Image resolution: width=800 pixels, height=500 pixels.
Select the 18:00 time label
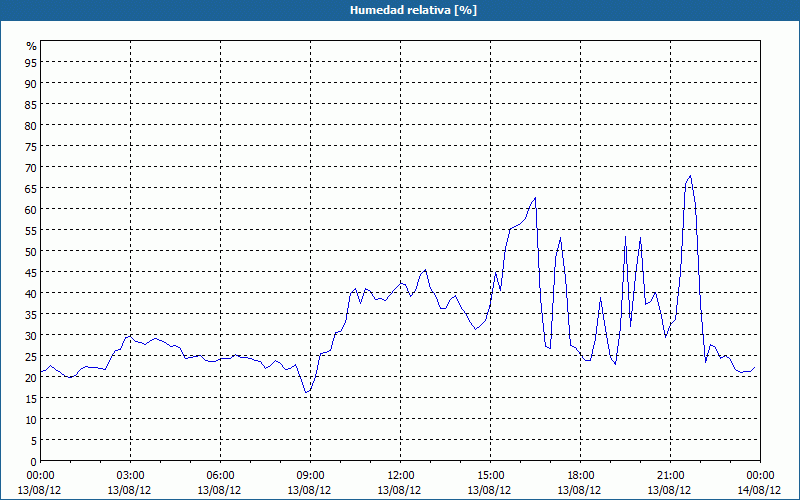tap(580, 476)
